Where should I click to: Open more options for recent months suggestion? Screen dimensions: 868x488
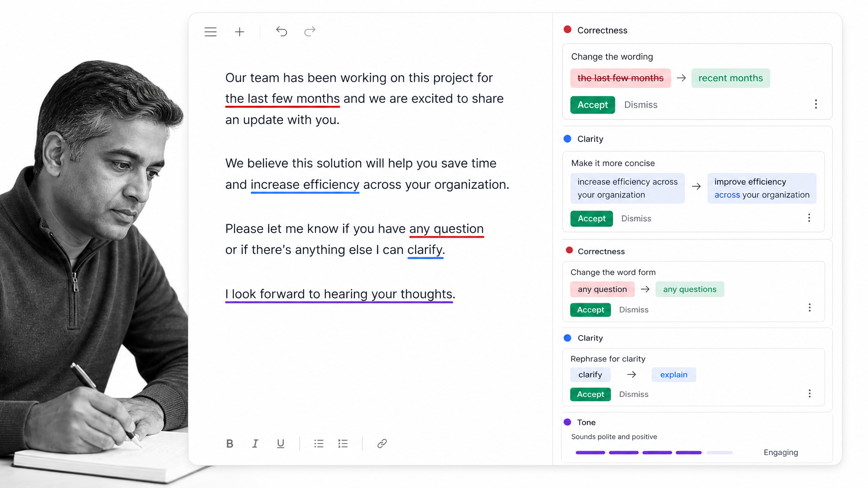tap(816, 104)
